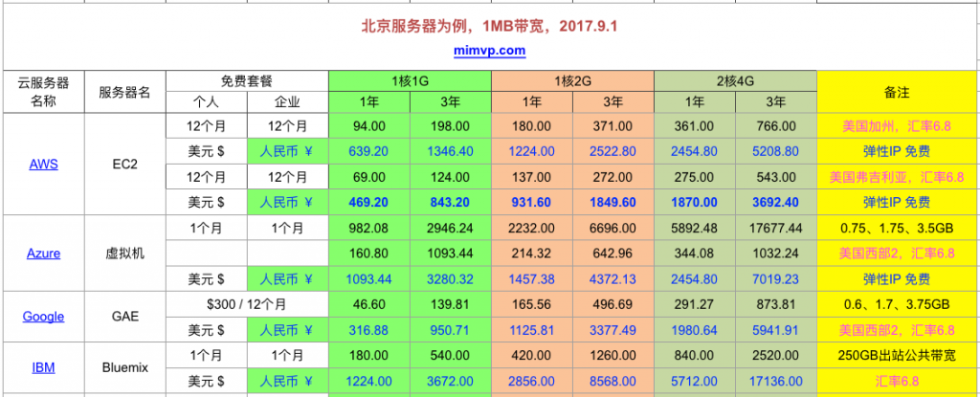Select the 云服务器名称 header cell
The image size is (980, 397).
click(x=44, y=92)
